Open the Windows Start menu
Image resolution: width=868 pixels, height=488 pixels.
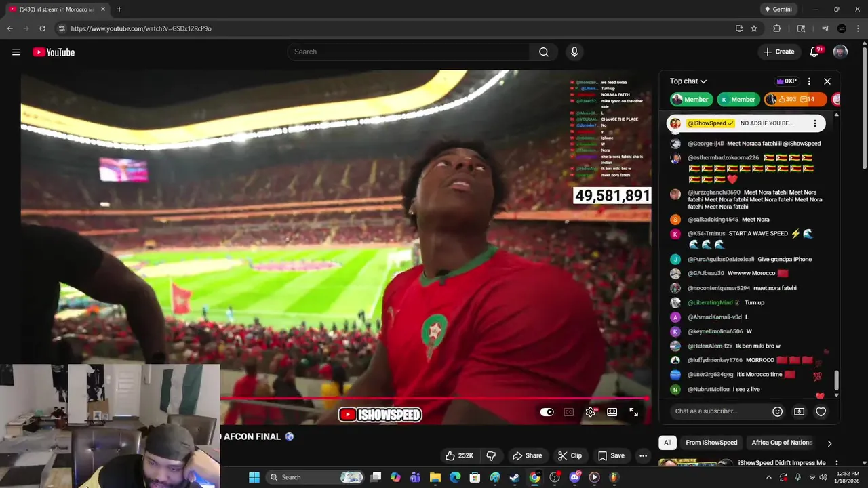click(254, 477)
